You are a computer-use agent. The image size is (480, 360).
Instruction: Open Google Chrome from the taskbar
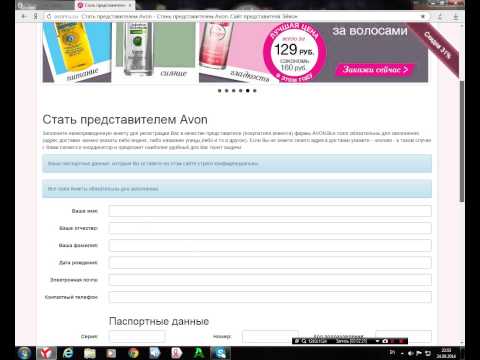tap(133, 353)
